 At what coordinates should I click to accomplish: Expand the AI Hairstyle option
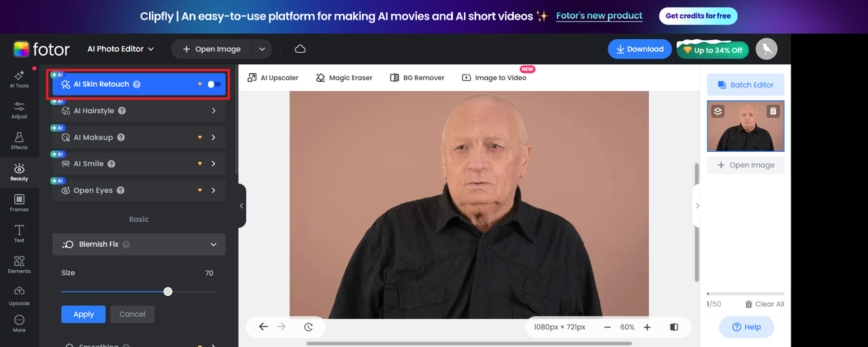click(214, 110)
